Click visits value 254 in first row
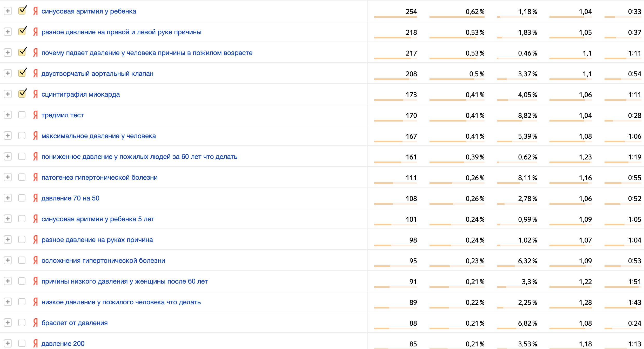Image resolution: width=644 pixels, height=349 pixels. (x=411, y=12)
